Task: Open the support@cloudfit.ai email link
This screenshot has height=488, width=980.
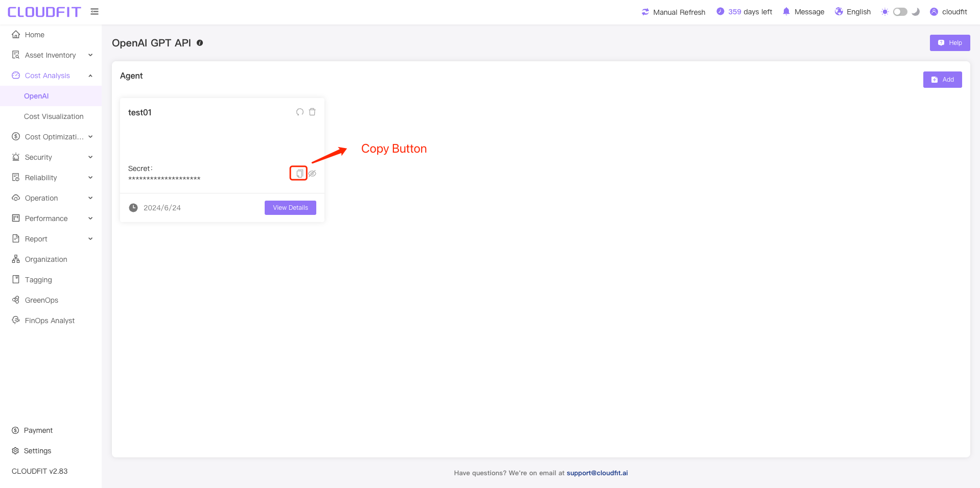Action: [x=597, y=473]
